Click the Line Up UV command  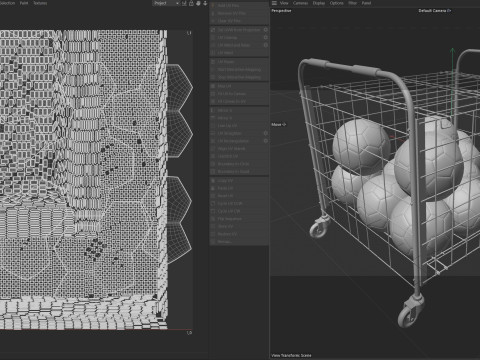[x=239, y=126]
